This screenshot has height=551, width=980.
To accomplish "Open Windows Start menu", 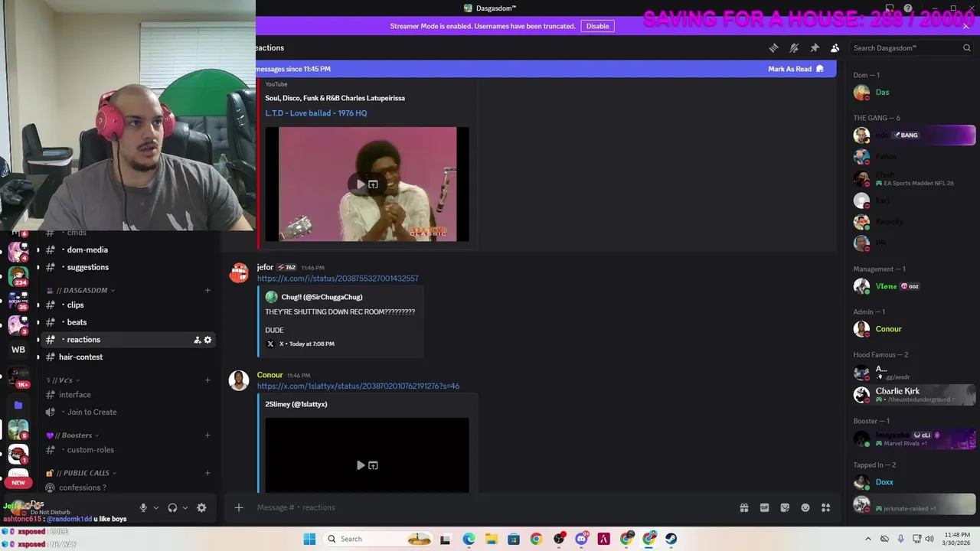I will [309, 539].
